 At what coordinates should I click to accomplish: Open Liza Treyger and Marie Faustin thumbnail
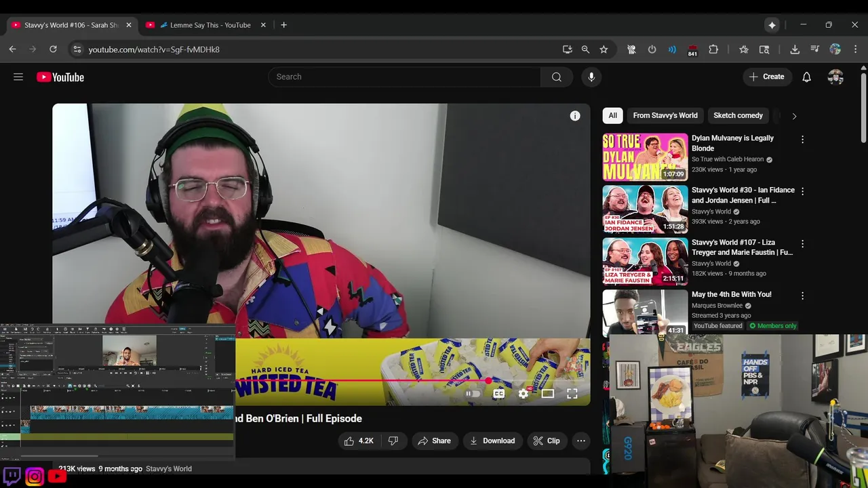click(645, 262)
